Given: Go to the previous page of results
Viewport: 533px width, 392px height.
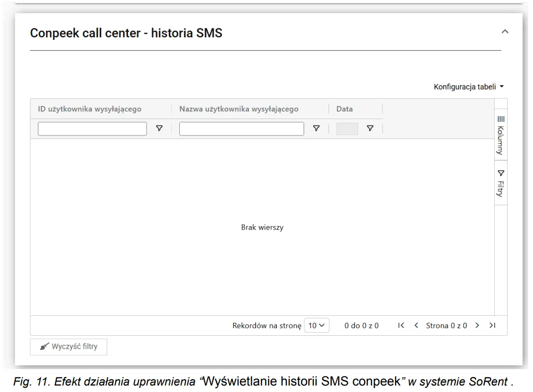Looking at the screenshot, I should point(416,325).
